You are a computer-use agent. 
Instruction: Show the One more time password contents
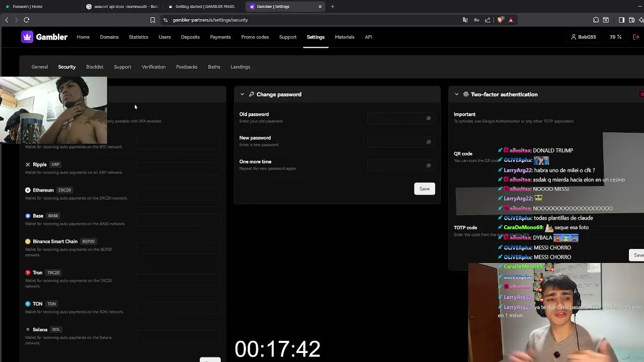pyautogui.click(x=429, y=165)
